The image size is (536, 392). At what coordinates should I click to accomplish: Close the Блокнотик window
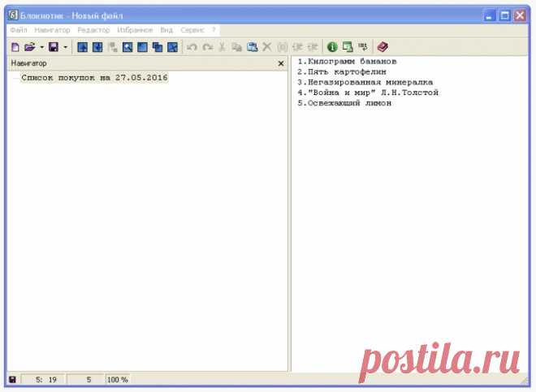520,15
